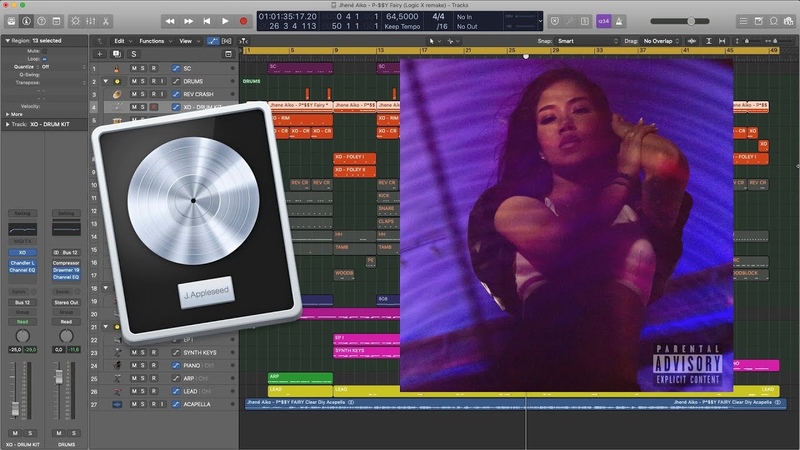Record-enable the PIANO track

click(x=154, y=365)
